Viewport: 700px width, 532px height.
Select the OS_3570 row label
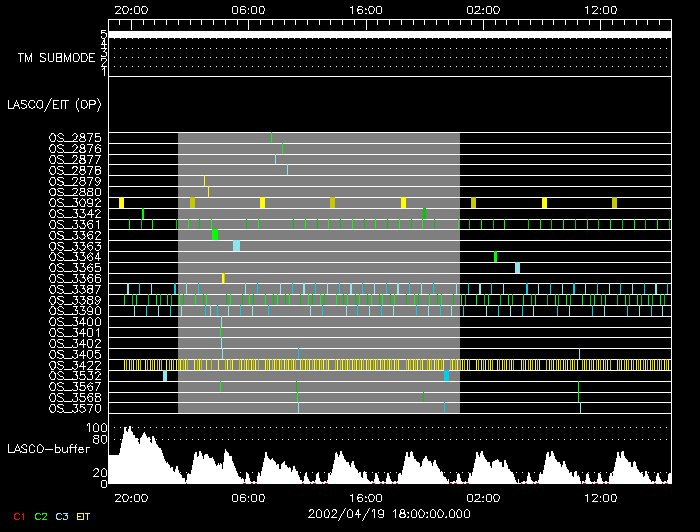click(x=74, y=408)
